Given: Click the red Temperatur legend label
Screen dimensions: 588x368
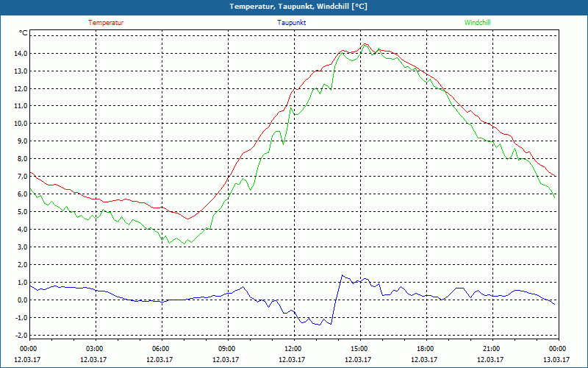Looking at the screenshot, I should 106,23.
